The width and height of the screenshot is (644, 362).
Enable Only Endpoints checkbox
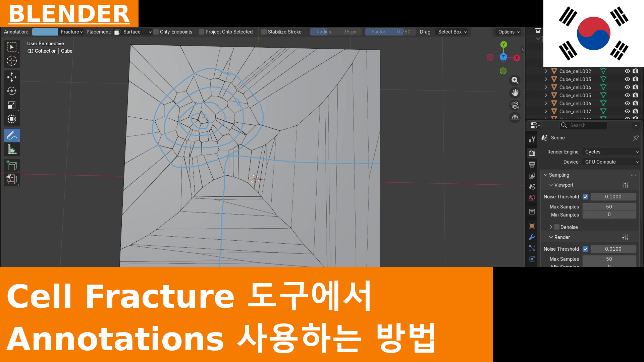pos(156,32)
